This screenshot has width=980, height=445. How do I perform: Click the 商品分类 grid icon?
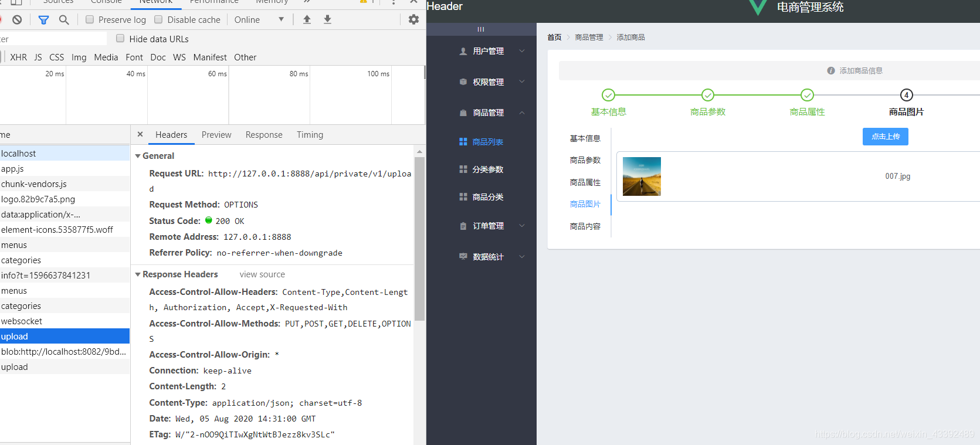click(463, 197)
